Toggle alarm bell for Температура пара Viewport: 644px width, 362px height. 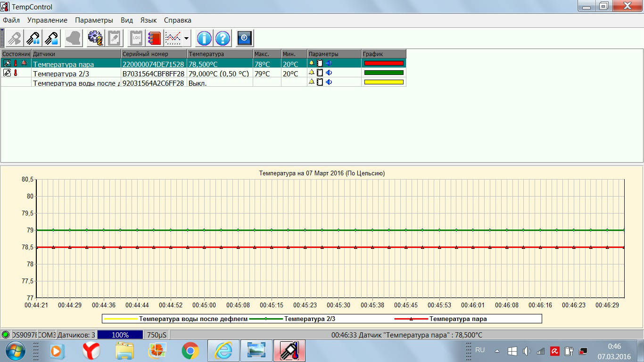[311, 63]
